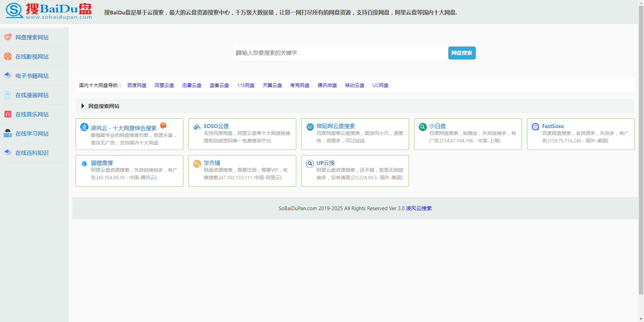Click the scrollbar down arrow

click(641, 319)
